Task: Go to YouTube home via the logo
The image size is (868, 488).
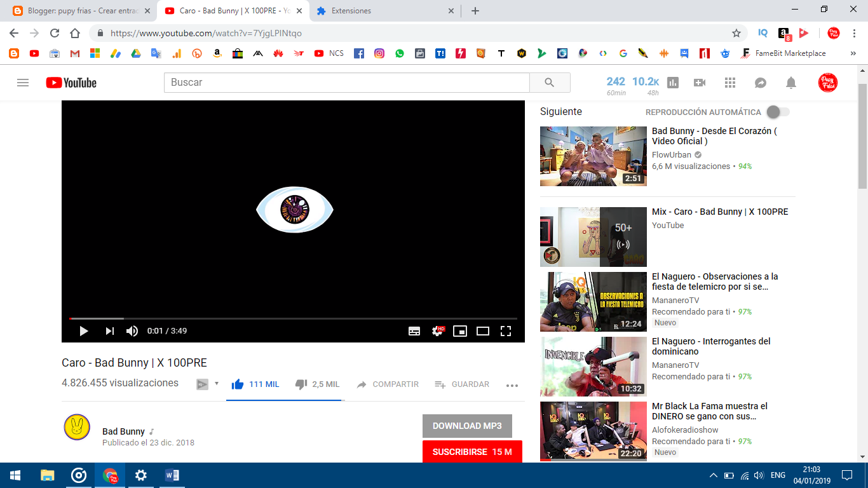Action: pyautogui.click(x=71, y=83)
